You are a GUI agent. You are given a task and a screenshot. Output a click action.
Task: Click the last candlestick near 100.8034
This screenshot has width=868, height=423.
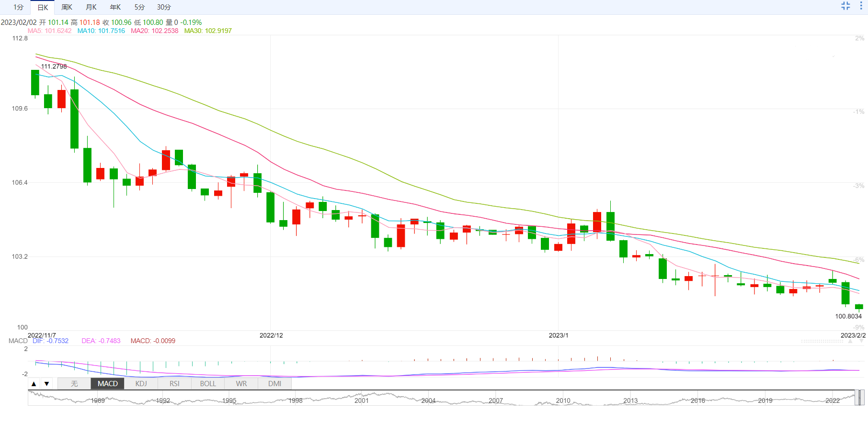[x=859, y=307]
